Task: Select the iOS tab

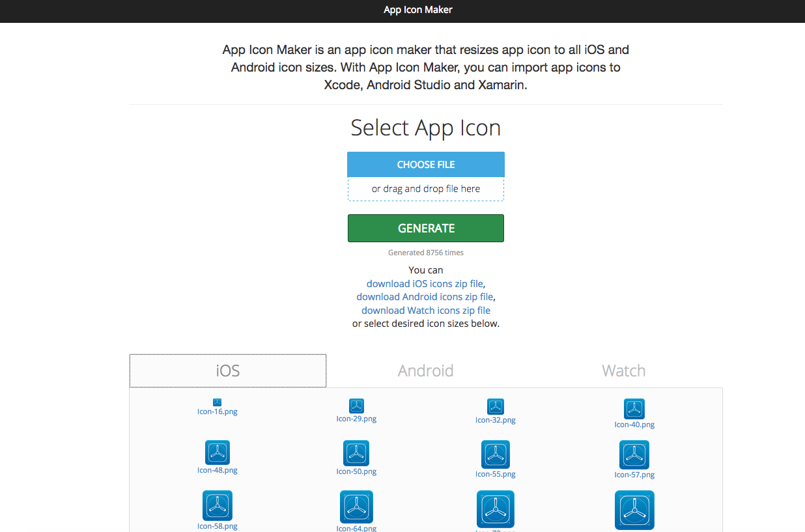Action: coord(227,370)
